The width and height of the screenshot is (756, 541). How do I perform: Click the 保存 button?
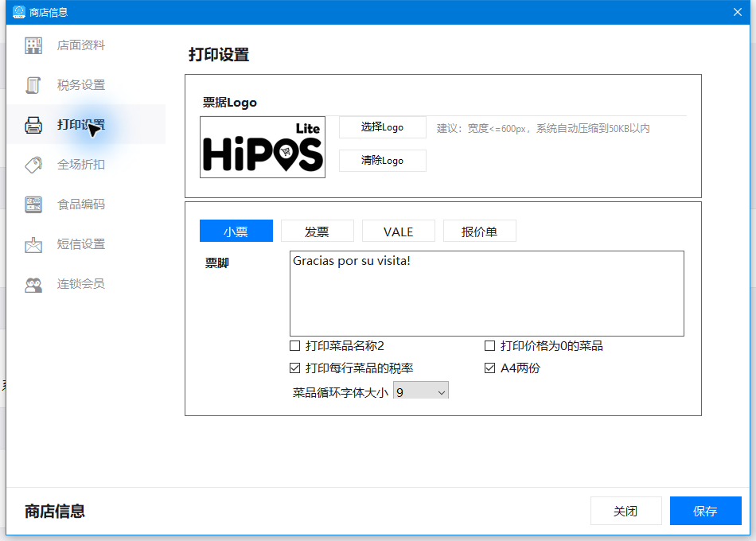pyautogui.click(x=705, y=511)
